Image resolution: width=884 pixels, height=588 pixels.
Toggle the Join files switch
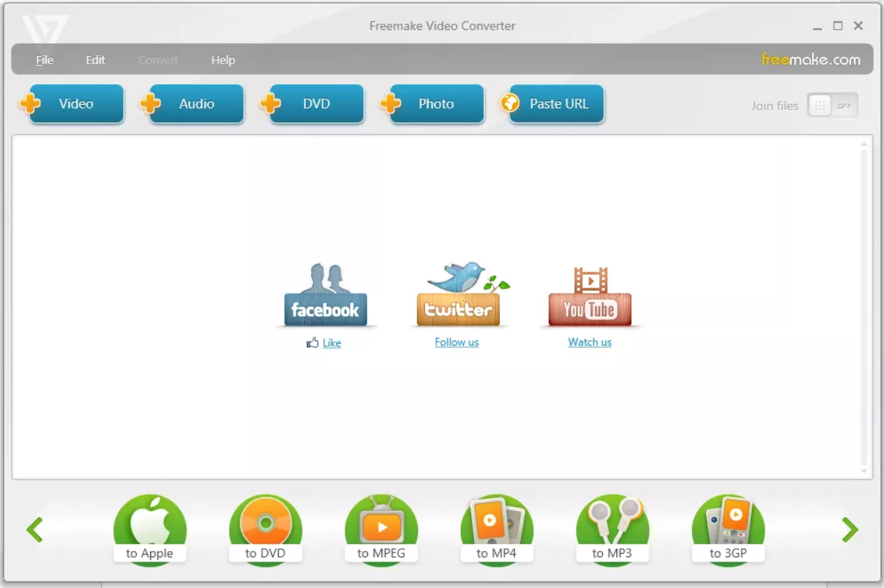coord(832,105)
